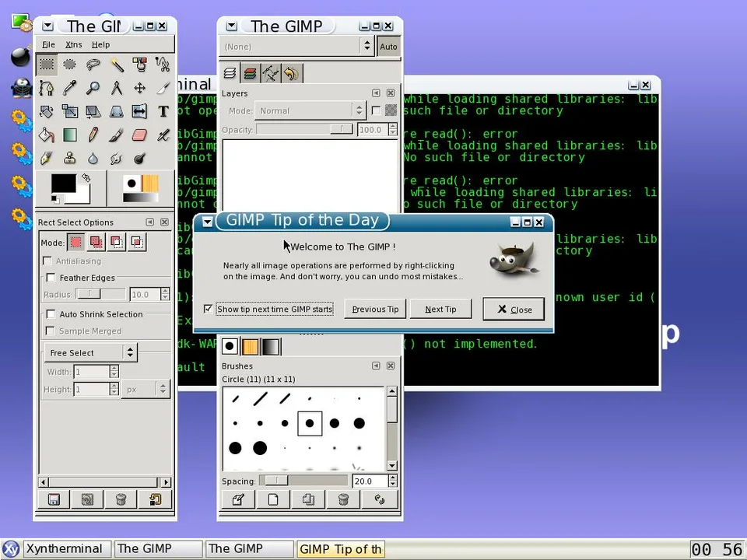Open the Brushes panel tab menu arrow
Viewport: 747px width, 560px height.
tap(376, 366)
